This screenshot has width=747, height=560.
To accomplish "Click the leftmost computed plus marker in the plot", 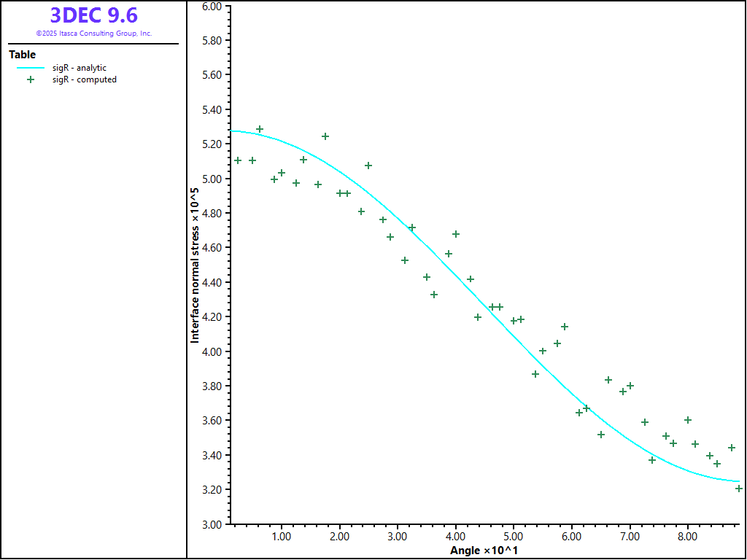I will 238,160.
